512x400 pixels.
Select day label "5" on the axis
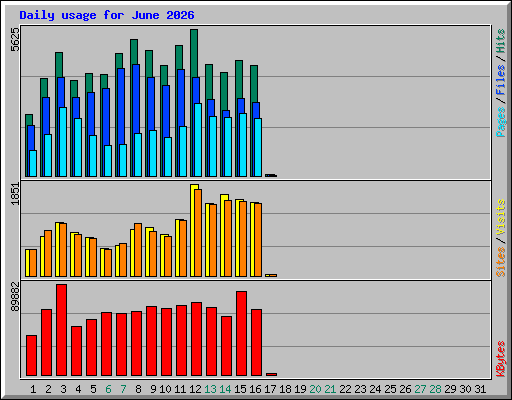coord(93,389)
